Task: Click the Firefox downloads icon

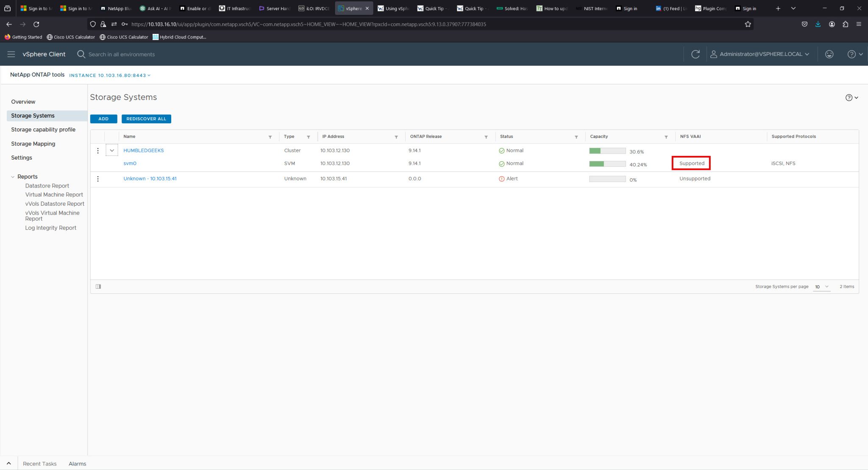Action: coord(818,24)
